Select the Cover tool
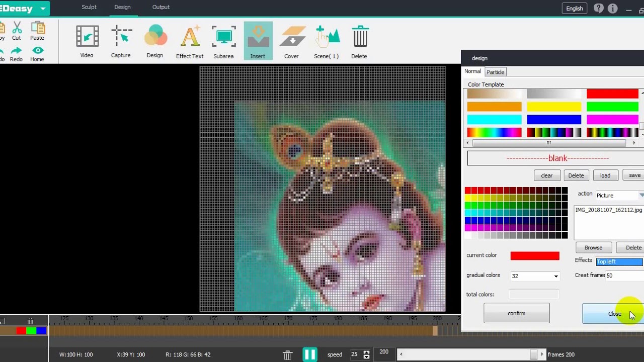The image size is (644, 362). coord(291,42)
